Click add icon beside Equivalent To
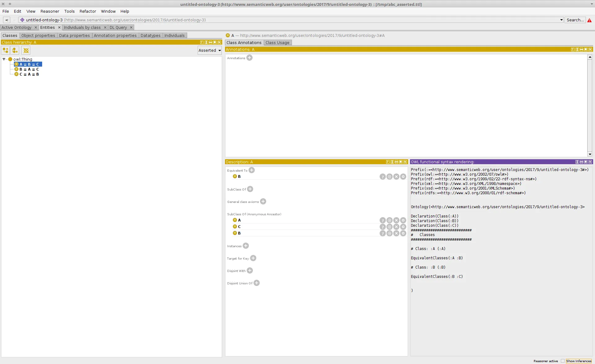The image size is (595, 364). [x=252, y=170]
